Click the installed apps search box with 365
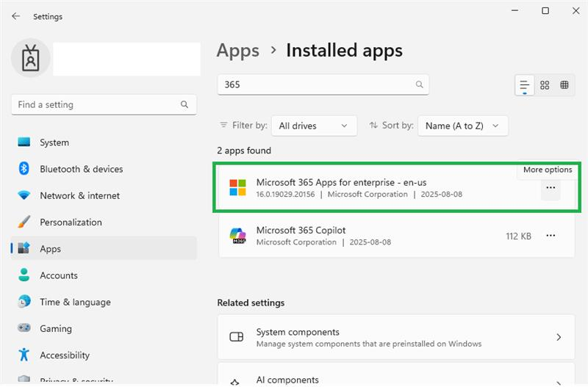This screenshot has width=588, height=387. pos(323,84)
